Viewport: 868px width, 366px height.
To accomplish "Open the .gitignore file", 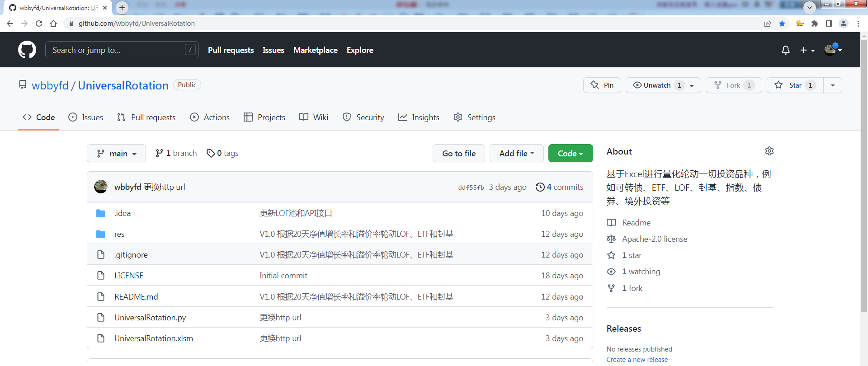I will tap(131, 255).
